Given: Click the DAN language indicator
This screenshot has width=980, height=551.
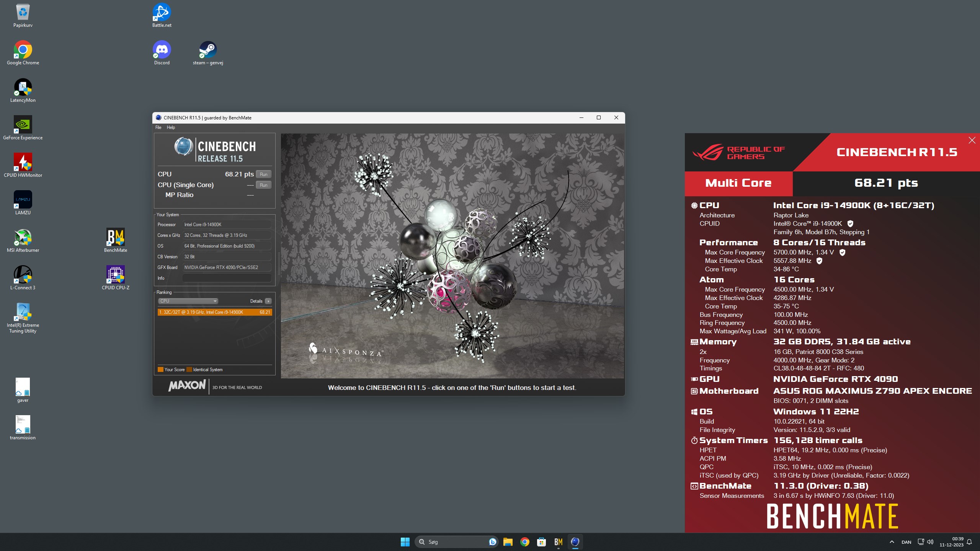Looking at the screenshot, I should [x=906, y=542].
